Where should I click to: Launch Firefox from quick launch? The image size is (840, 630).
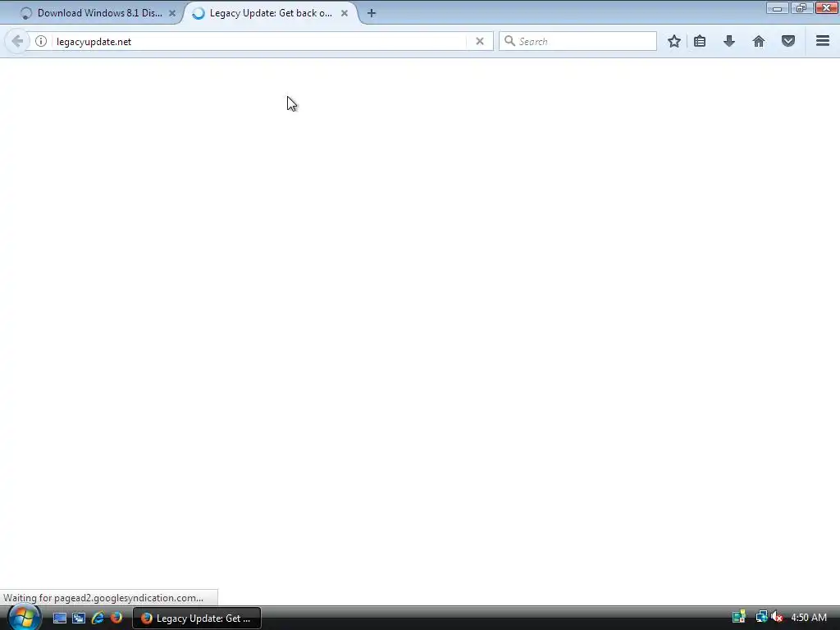coord(116,618)
